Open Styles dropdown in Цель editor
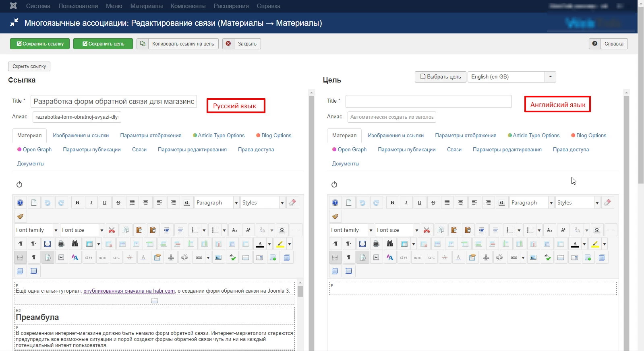The image size is (644, 351). pyautogui.click(x=578, y=202)
